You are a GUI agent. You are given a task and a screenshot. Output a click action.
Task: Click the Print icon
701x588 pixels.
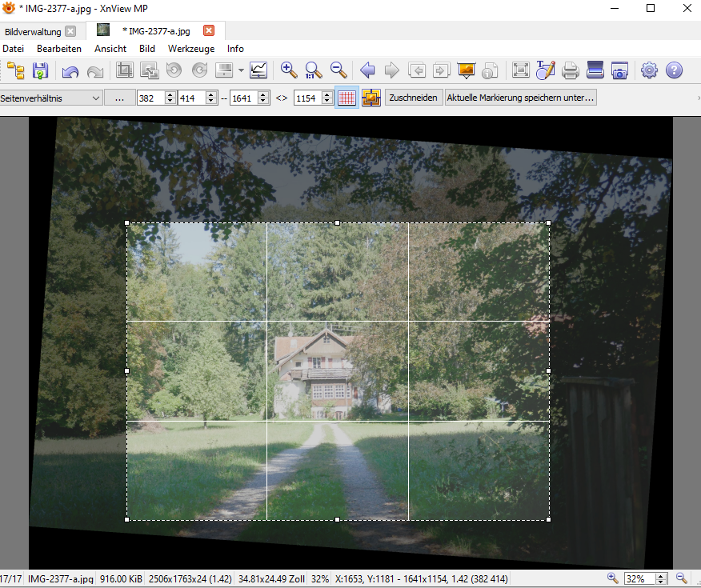coord(571,70)
